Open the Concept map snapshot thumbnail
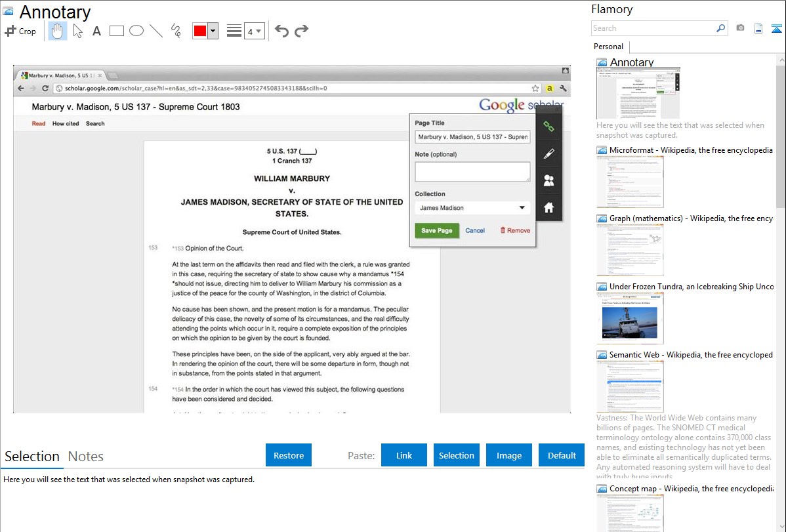786x532 pixels. coord(630,514)
